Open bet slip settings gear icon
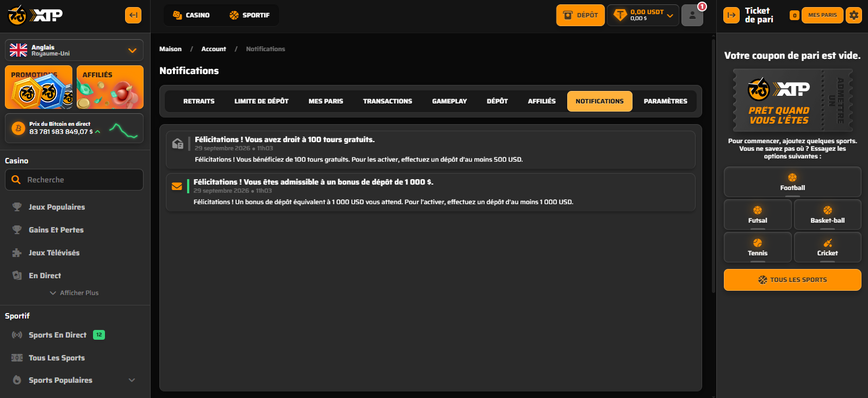 pyautogui.click(x=854, y=15)
